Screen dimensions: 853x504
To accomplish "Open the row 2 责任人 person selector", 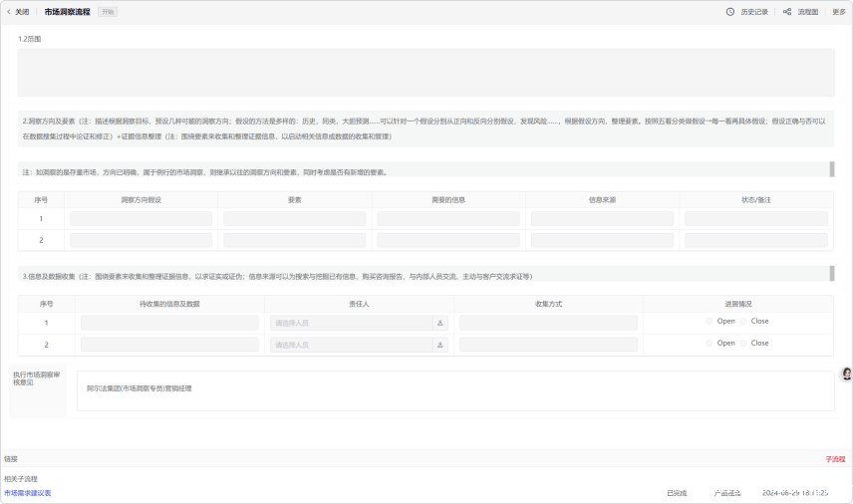I will (350, 345).
